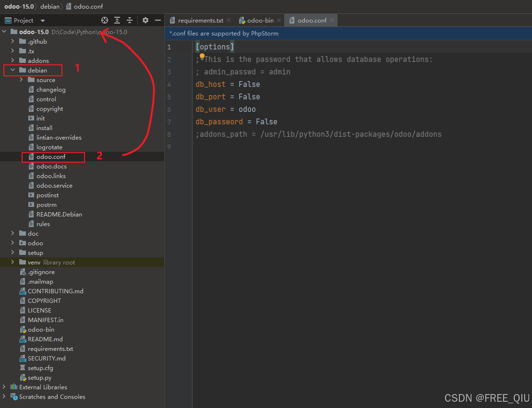Screen dimensions: 532x408
Task: Select the copyright file under debian
Action: (x=49, y=109)
